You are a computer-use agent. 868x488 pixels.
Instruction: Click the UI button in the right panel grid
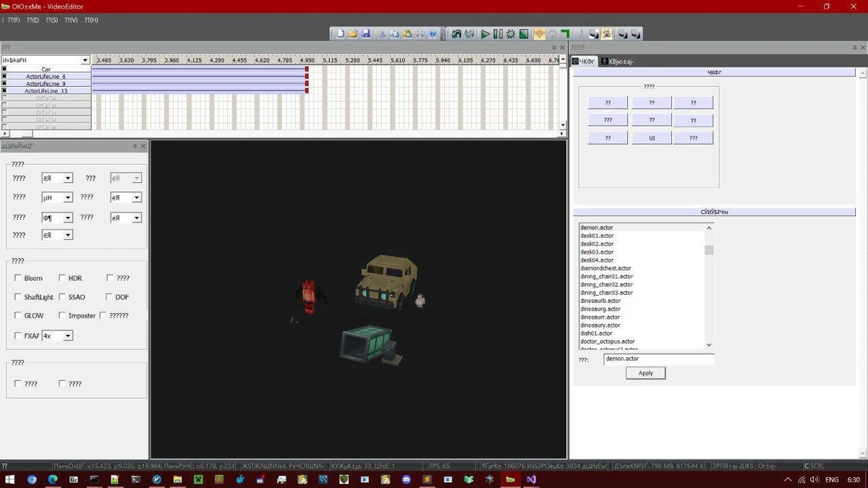[x=651, y=137]
